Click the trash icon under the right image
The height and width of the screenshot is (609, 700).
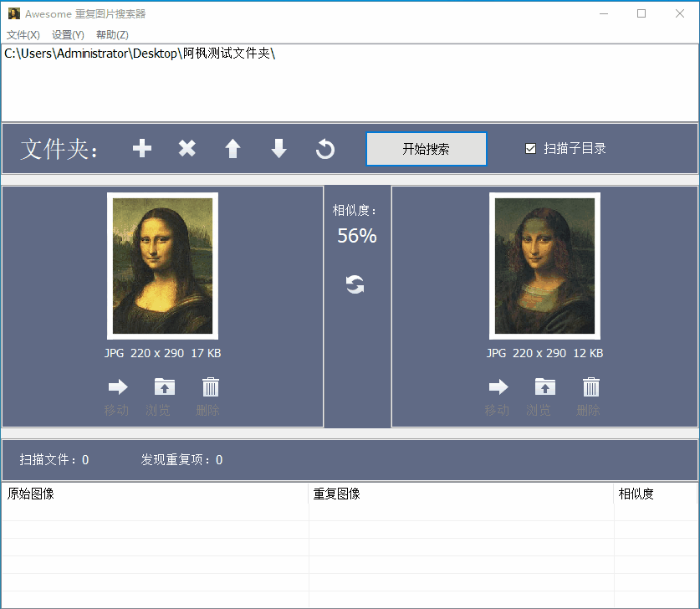click(x=591, y=386)
